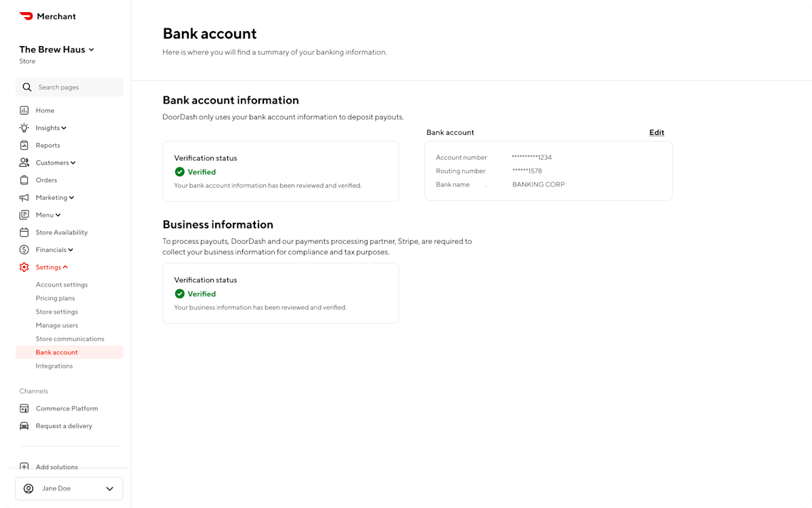812x508 pixels.
Task: Click the Settings gear icon
Action: 25,267
